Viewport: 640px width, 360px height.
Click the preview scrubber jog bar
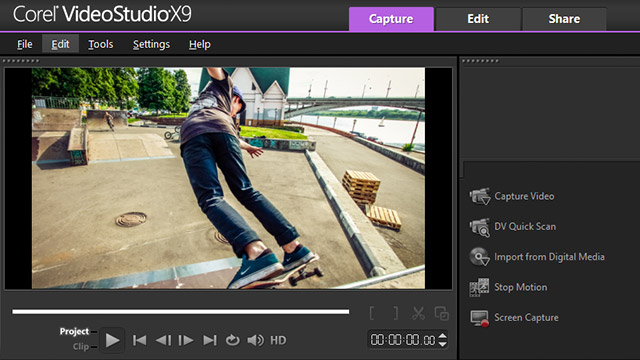click(180, 311)
